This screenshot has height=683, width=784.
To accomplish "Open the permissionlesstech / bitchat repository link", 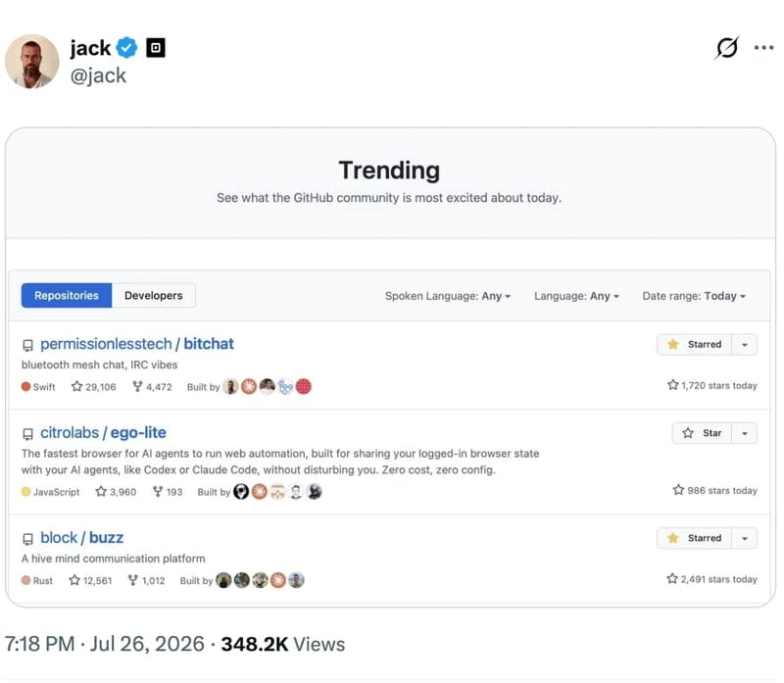I will [137, 344].
